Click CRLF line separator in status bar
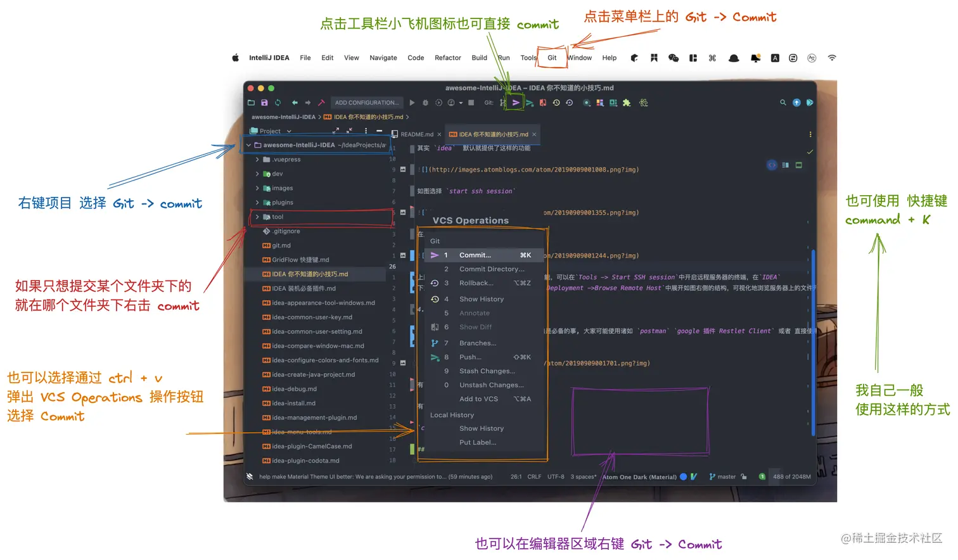Image resolution: width=958 pixels, height=560 pixels. pyautogui.click(x=534, y=476)
